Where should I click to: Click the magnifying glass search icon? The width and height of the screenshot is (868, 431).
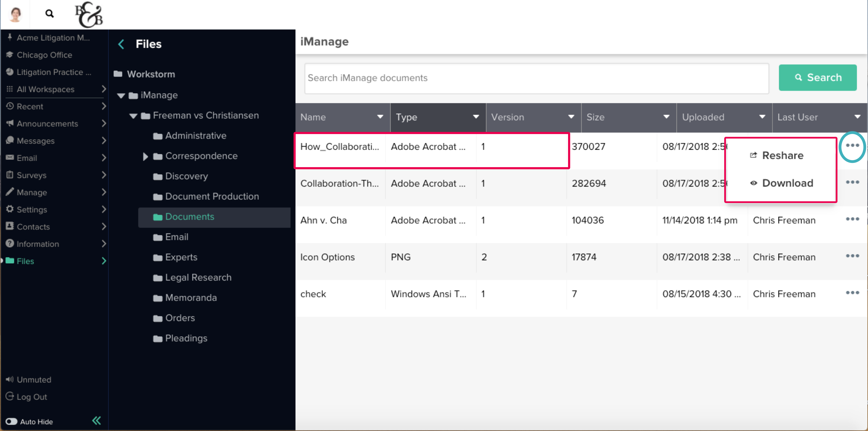coord(50,14)
